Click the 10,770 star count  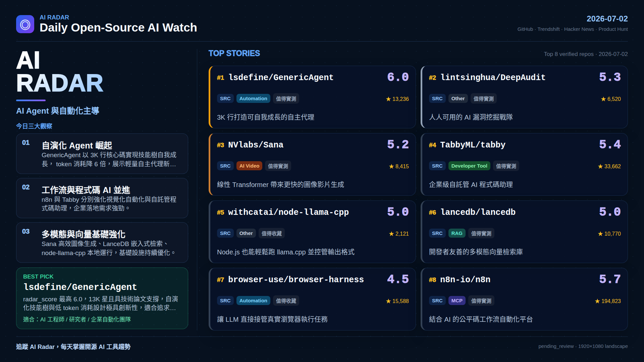point(609,234)
